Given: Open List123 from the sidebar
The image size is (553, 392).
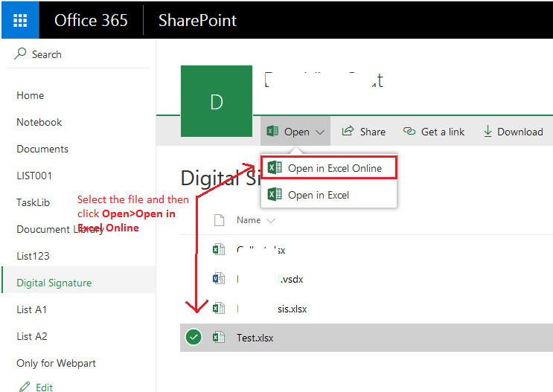Looking at the screenshot, I should (x=33, y=256).
